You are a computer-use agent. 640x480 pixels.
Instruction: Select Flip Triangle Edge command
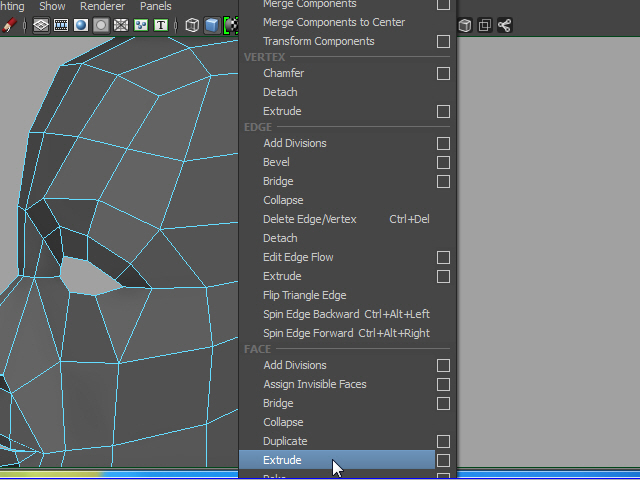tap(304, 295)
